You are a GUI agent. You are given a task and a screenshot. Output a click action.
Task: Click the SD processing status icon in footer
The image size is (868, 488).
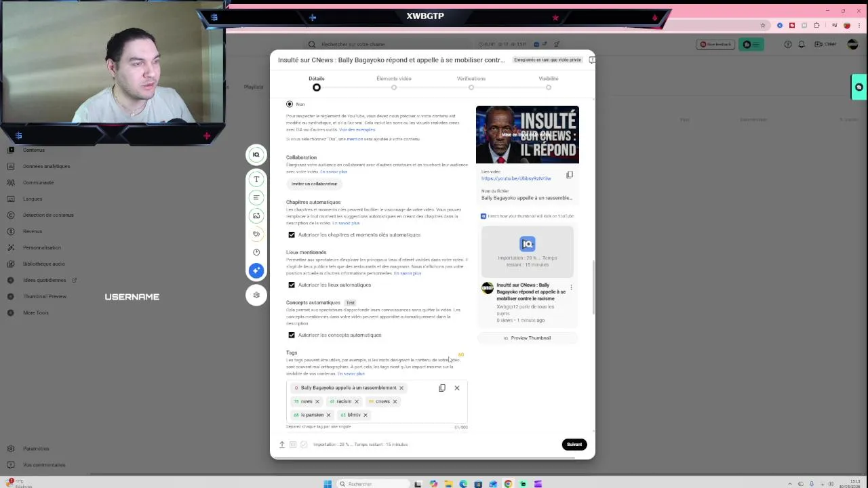(x=293, y=445)
